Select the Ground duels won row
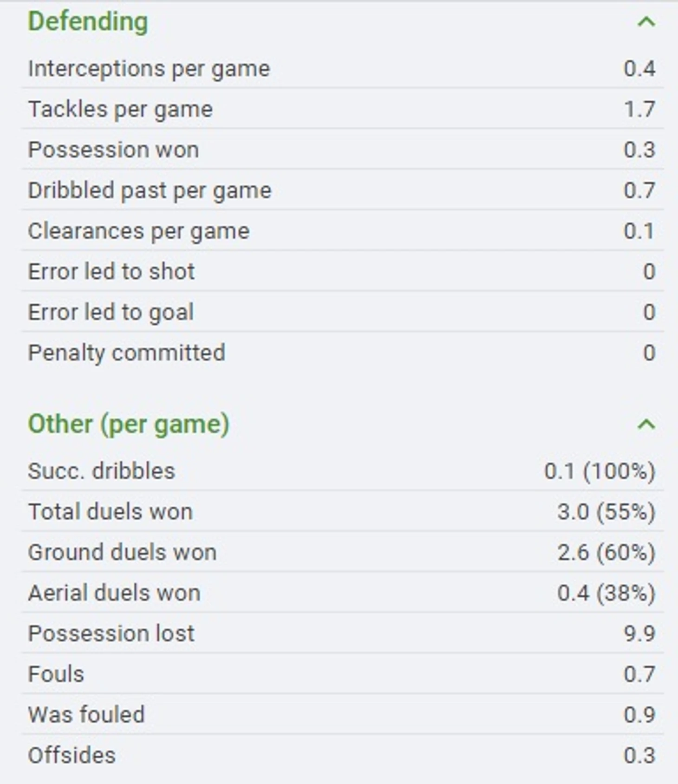The image size is (678, 784). [342, 552]
